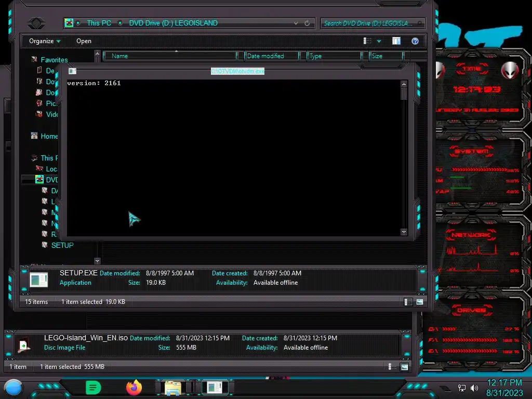Click "LEGO-Island_Win_EN.iso" file name text

pyautogui.click(x=86, y=338)
